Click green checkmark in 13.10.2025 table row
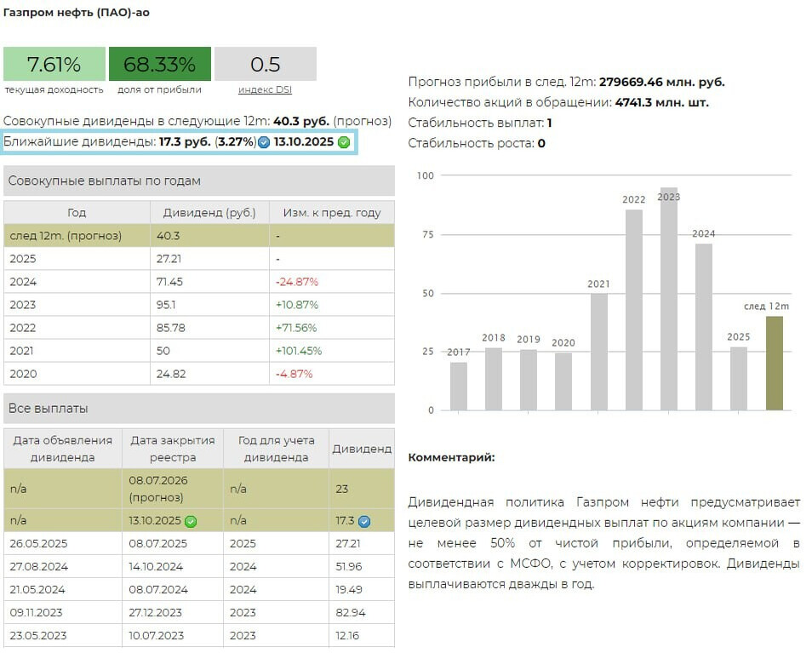Image resolution: width=812 pixels, height=653 pixels. [191, 521]
